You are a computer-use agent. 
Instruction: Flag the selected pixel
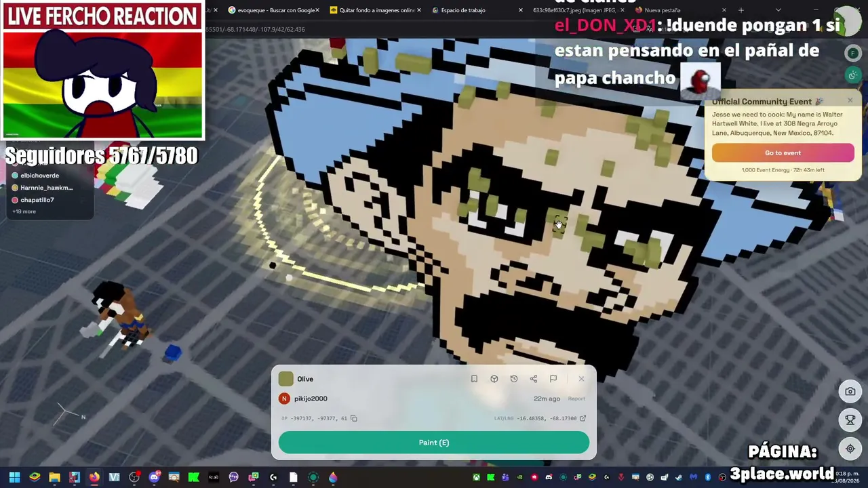tap(553, 379)
